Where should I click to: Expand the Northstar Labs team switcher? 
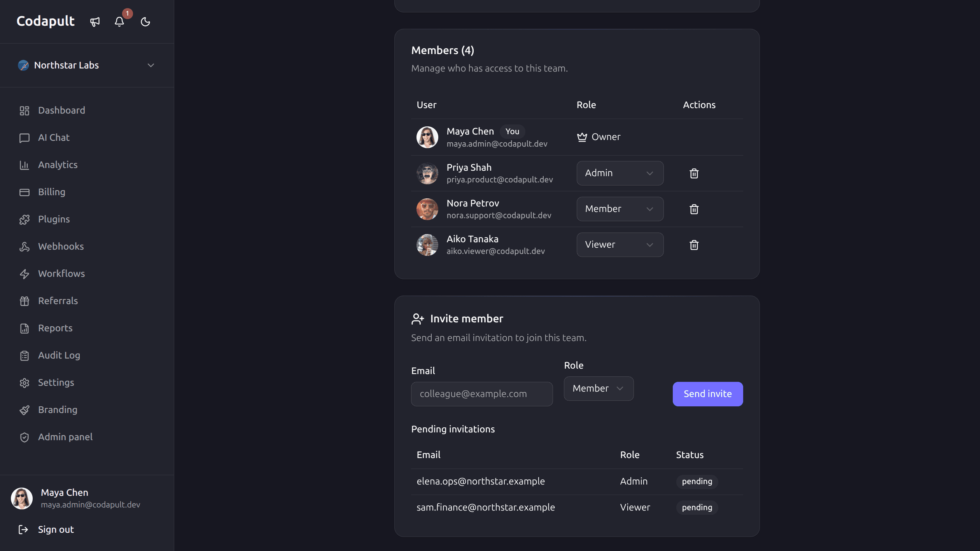tap(87, 65)
